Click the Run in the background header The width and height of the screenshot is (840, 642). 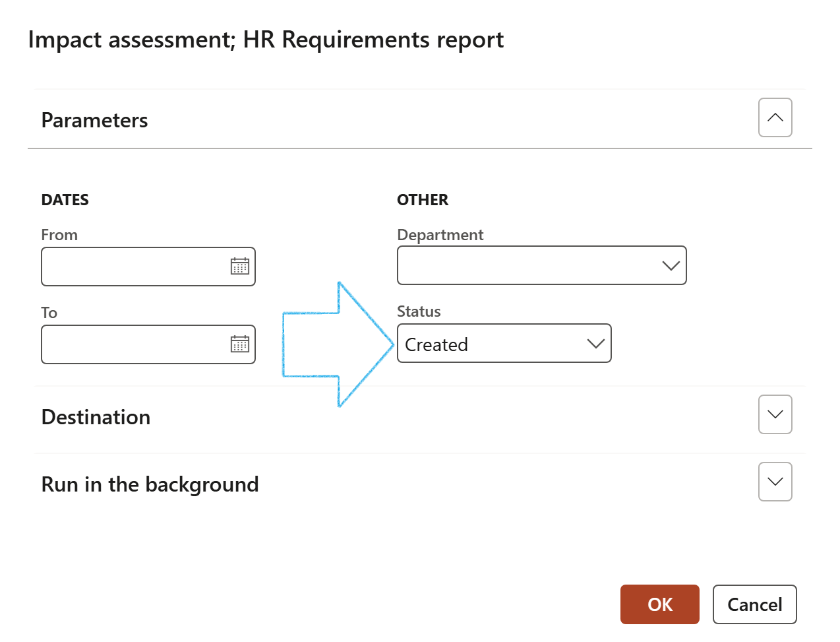(150, 485)
